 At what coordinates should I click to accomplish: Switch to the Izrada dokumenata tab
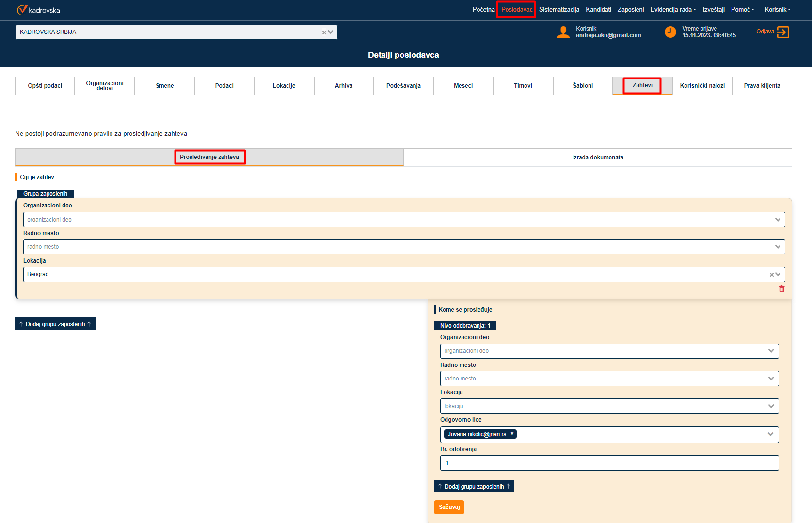coord(597,158)
